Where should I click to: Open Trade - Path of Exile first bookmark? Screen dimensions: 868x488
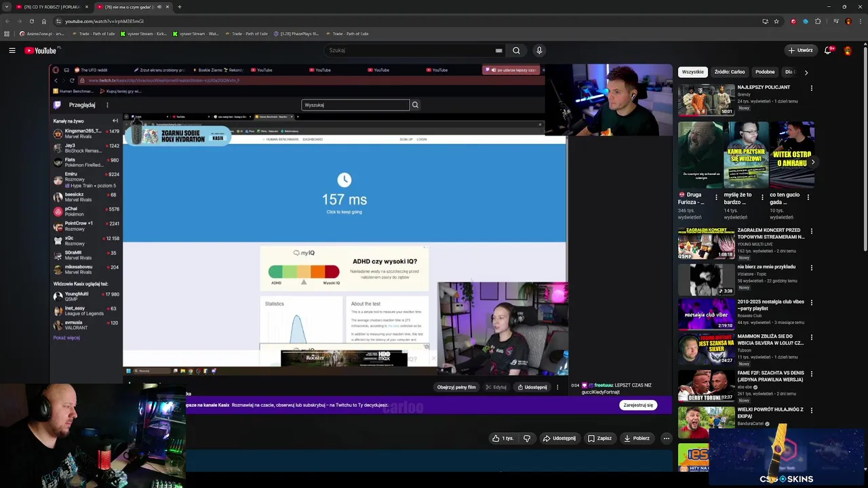click(93, 34)
